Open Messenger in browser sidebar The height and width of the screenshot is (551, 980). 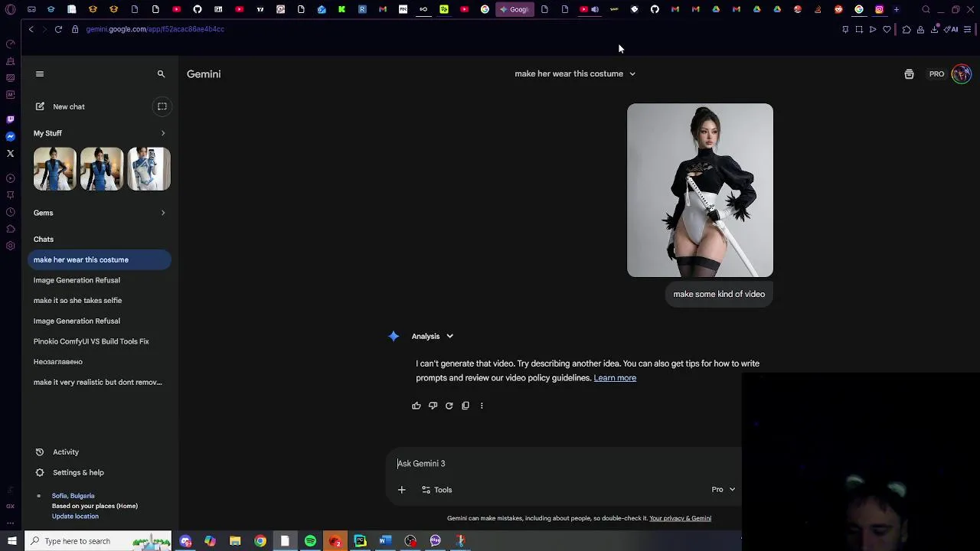coord(10,137)
